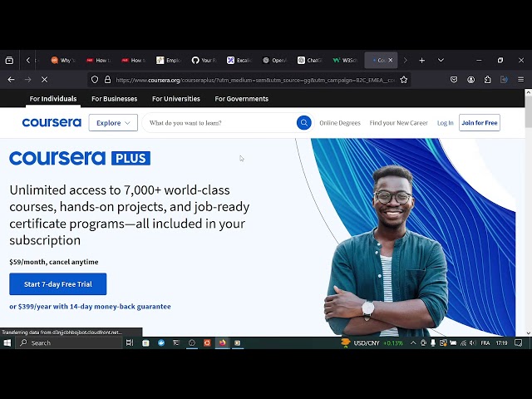Select the For Individuals tab
Screen dimensions: 532x399
click(53, 99)
